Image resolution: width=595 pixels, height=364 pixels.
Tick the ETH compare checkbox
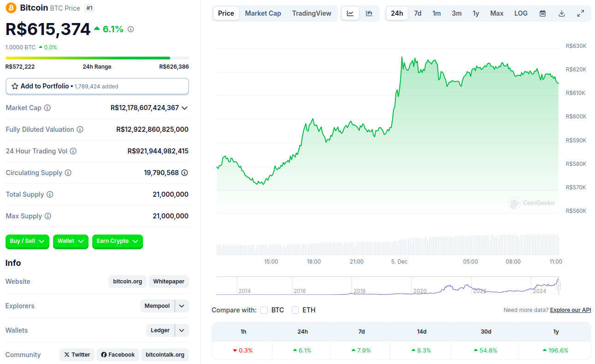295,310
